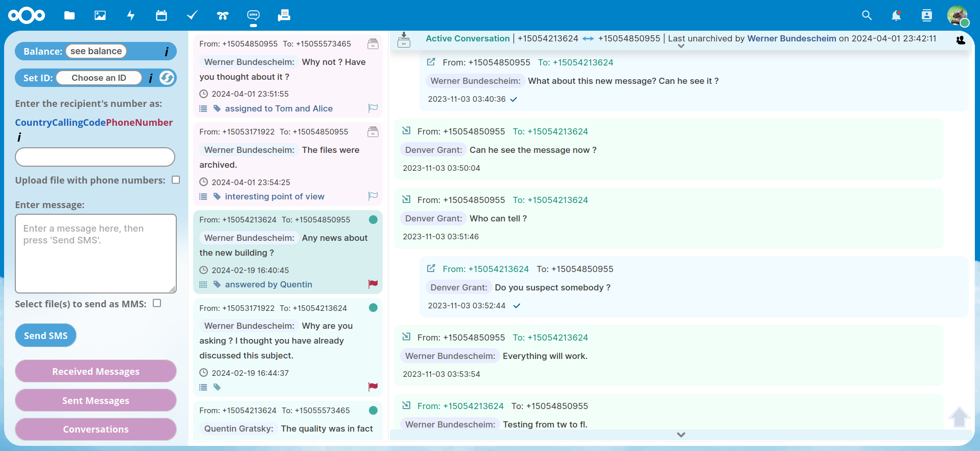Image resolution: width=980 pixels, height=451 pixels.
Task: Open the Files app icon
Action: click(x=69, y=15)
